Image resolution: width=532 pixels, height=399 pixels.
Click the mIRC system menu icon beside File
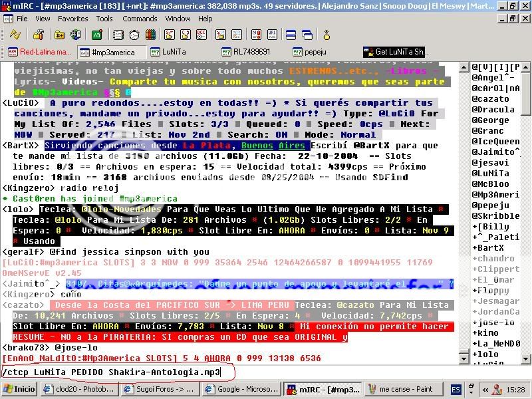click(x=8, y=19)
